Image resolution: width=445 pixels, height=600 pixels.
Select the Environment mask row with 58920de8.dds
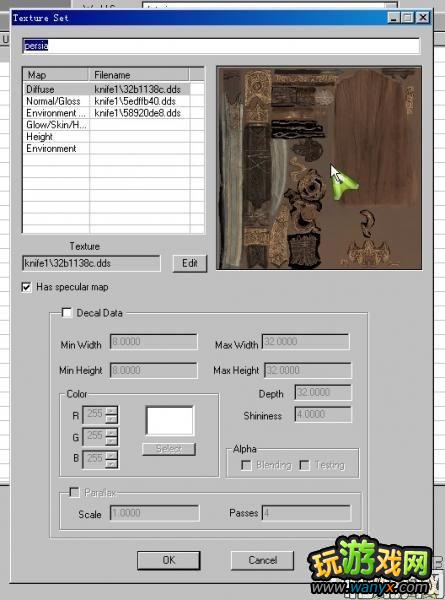pos(107,113)
